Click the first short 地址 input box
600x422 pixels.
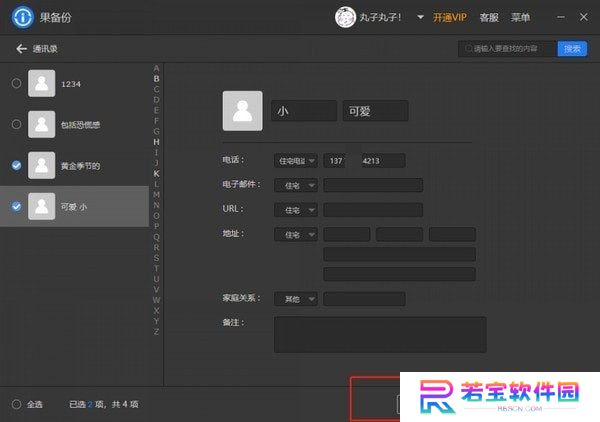tap(347, 235)
